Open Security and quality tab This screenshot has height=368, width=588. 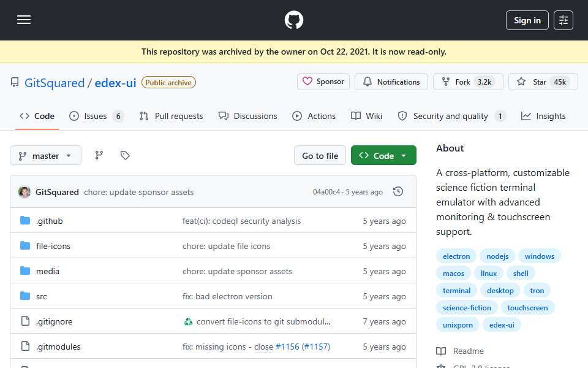click(x=452, y=116)
